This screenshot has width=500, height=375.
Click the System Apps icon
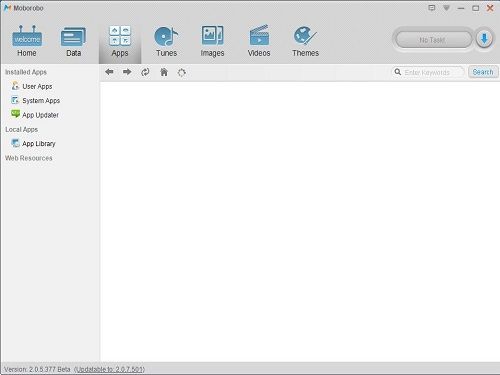(15, 100)
